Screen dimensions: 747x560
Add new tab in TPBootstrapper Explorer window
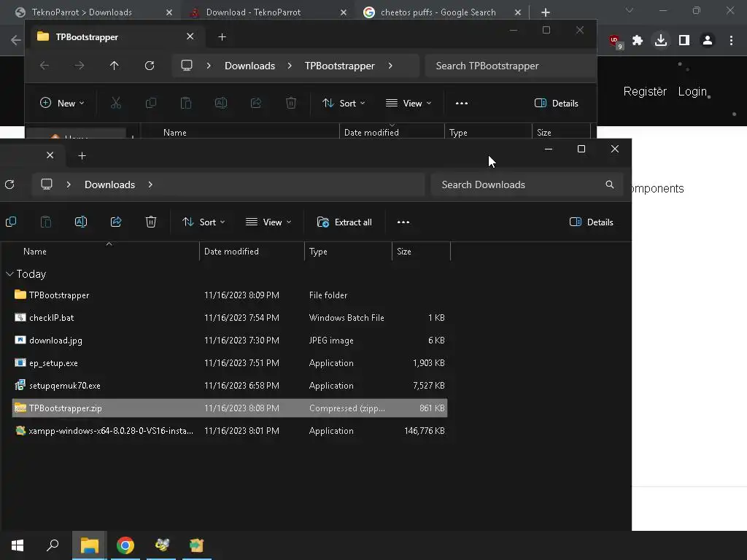click(222, 36)
